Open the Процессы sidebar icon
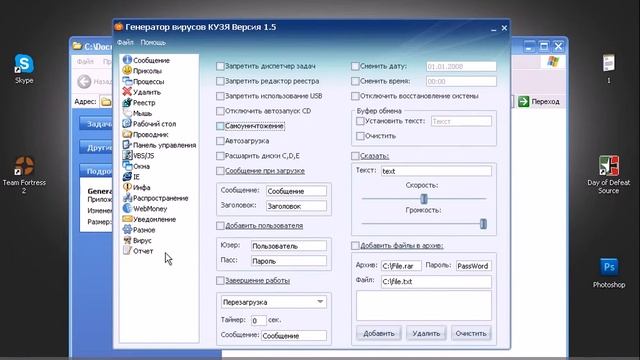The width and height of the screenshot is (640, 360). [x=127, y=81]
